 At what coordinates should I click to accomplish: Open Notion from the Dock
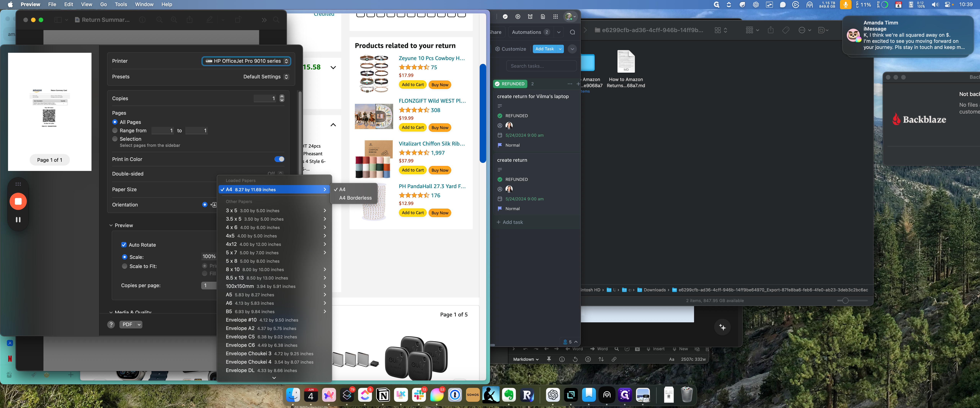(x=383, y=395)
